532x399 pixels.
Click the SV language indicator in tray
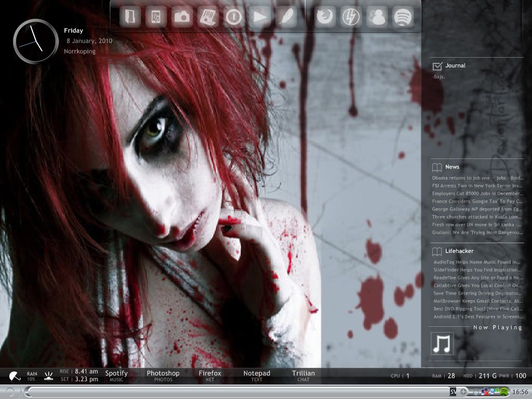click(453, 391)
